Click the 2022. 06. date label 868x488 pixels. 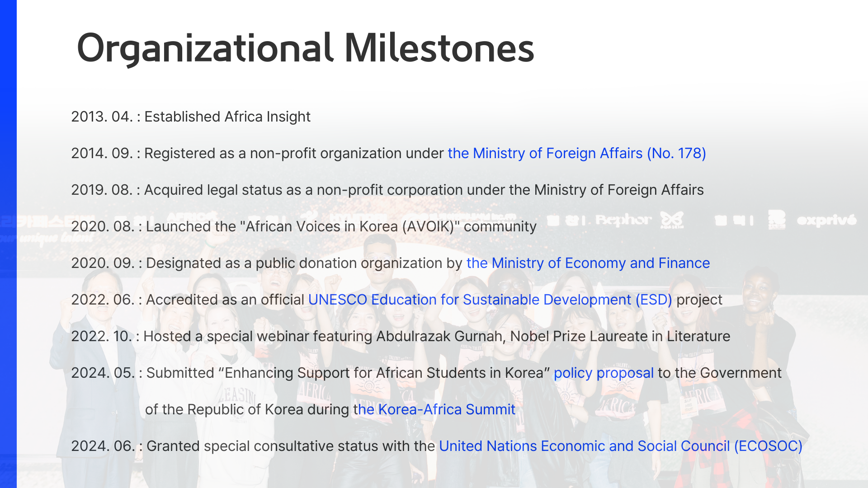[x=103, y=300]
